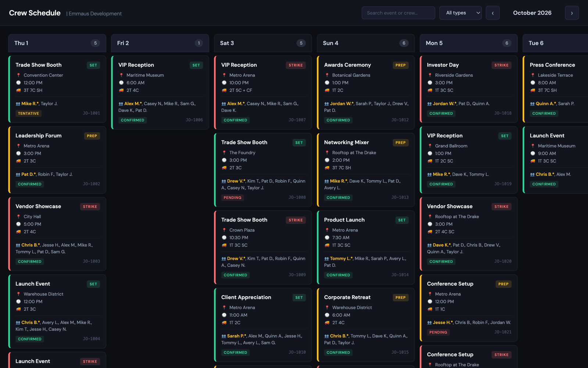Image resolution: width=588 pixels, height=368 pixels.
Task: Click location pin icon for Convention Center
Action: (x=18, y=75)
